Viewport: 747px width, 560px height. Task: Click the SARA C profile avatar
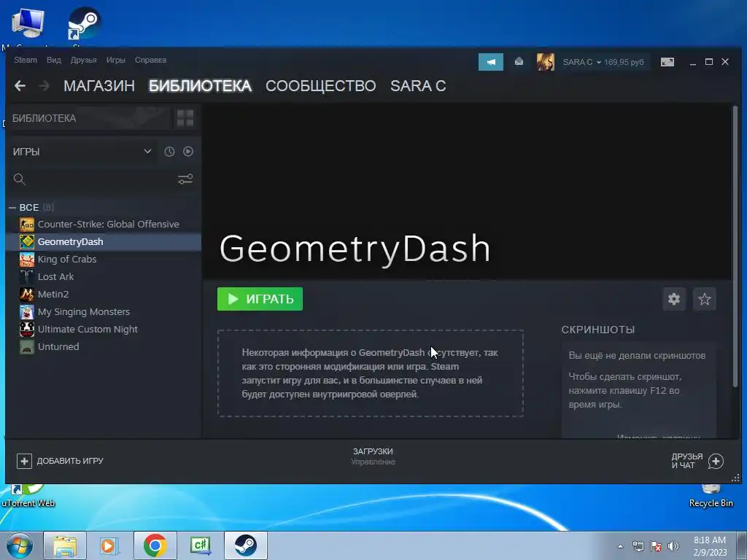tap(546, 62)
